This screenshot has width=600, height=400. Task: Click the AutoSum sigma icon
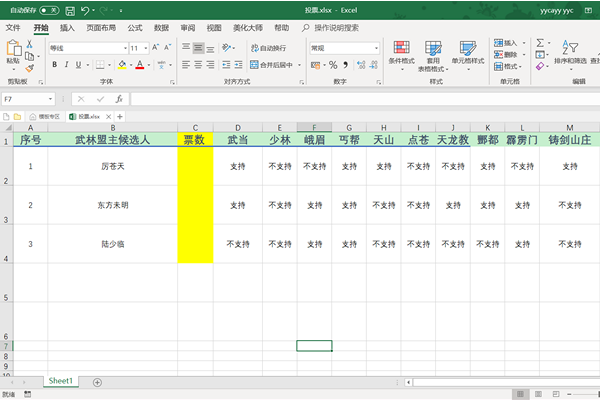541,43
